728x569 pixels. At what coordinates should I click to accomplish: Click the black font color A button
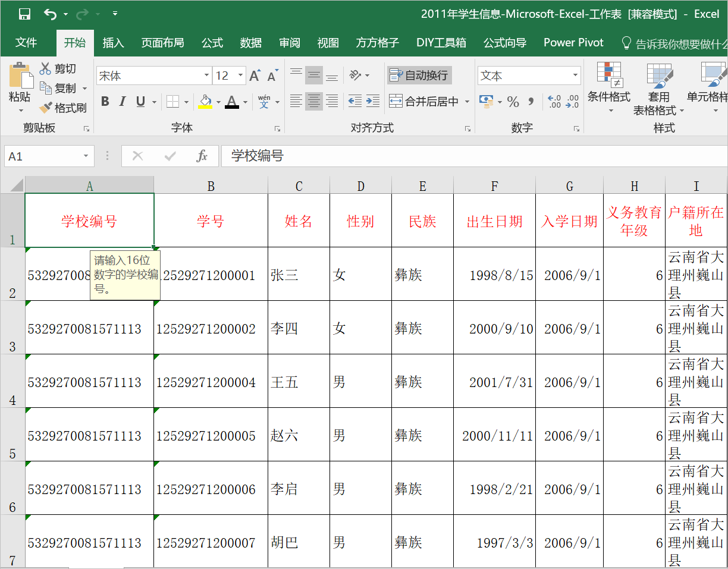(232, 102)
